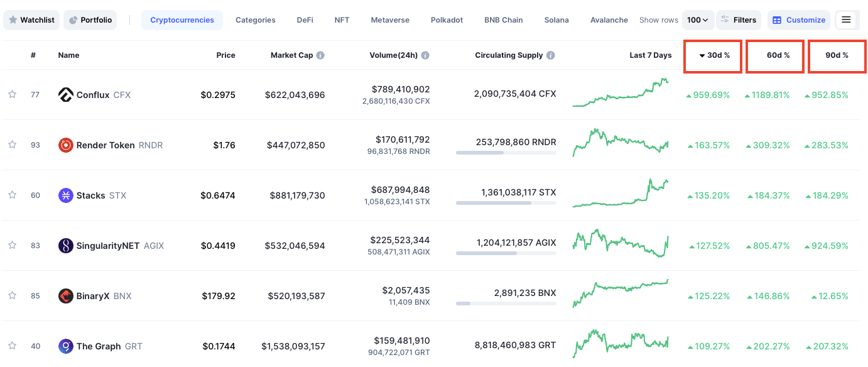Select the Metaverse tab
The image size is (868, 367).
[x=390, y=20]
